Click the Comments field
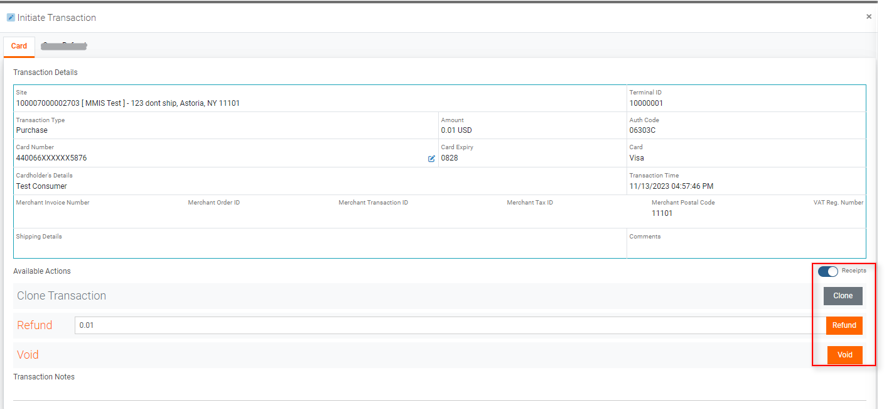889x414 pixels. point(746,244)
